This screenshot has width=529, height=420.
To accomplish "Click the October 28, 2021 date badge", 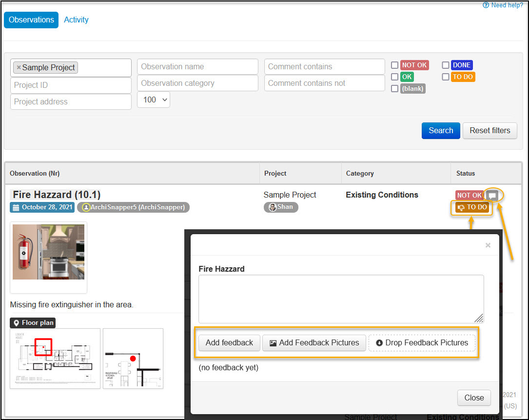I will coord(42,207).
